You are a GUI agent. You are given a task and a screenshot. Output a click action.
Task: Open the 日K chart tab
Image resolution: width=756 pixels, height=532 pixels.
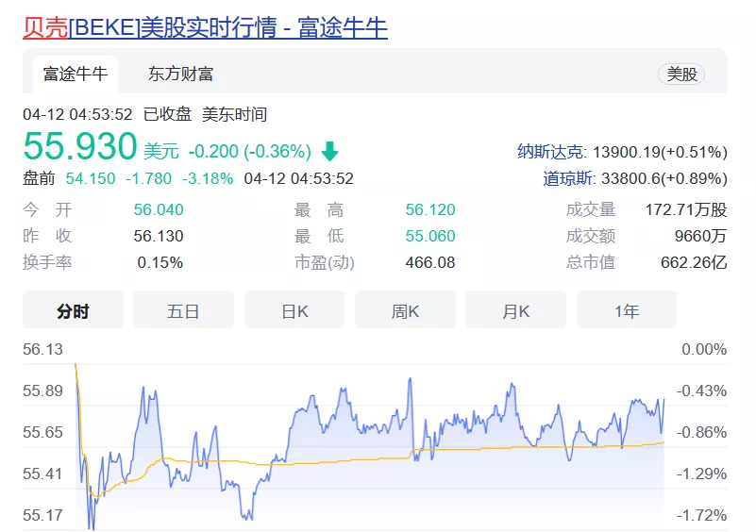click(294, 311)
